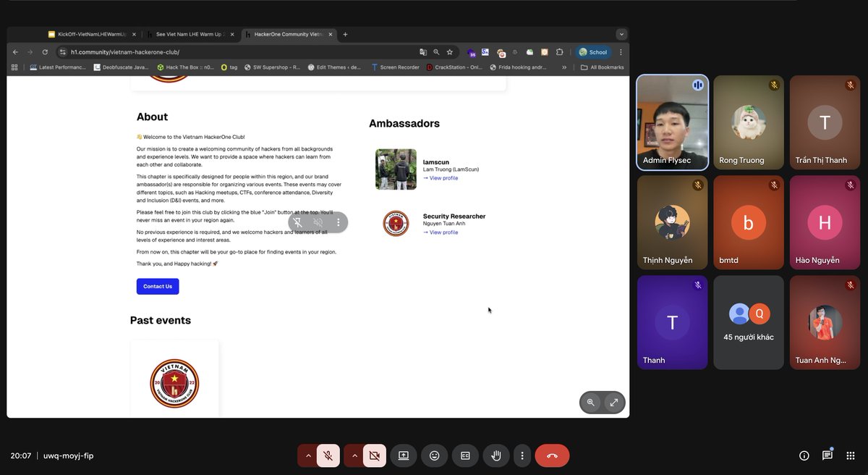This screenshot has height=475, width=868.
Task: Zoom in on the shared presentation
Action: 591,403
